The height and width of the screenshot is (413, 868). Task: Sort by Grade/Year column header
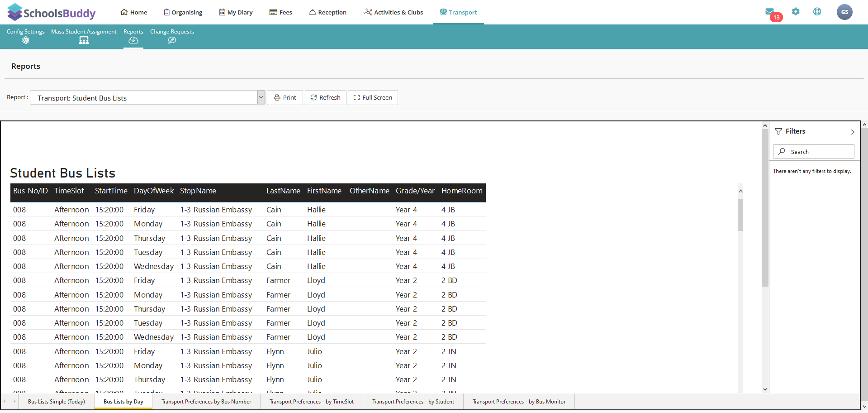pos(415,191)
